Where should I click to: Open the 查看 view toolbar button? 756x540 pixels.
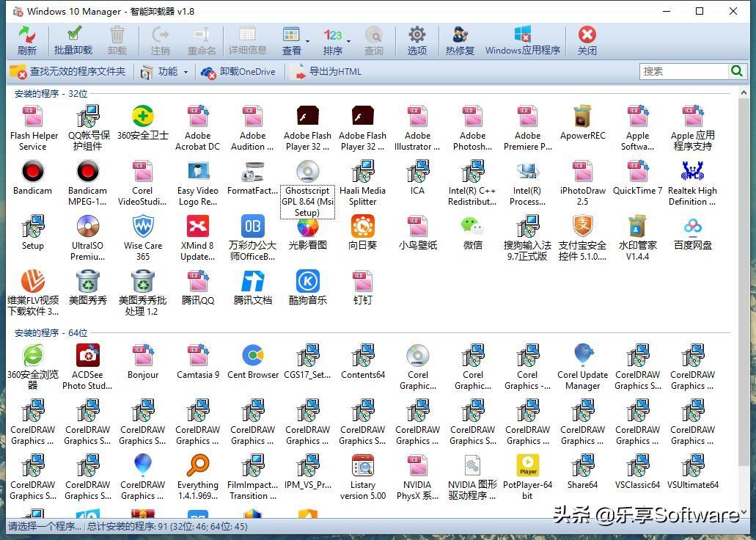(292, 40)
